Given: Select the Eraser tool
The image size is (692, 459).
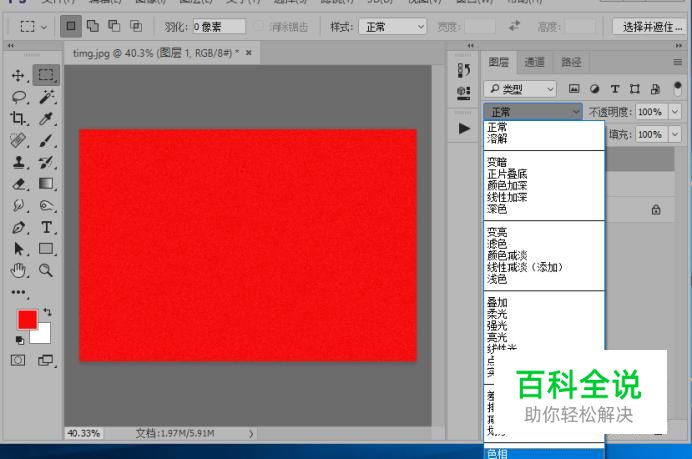Looking at the screenshot, I should point(19,184).
